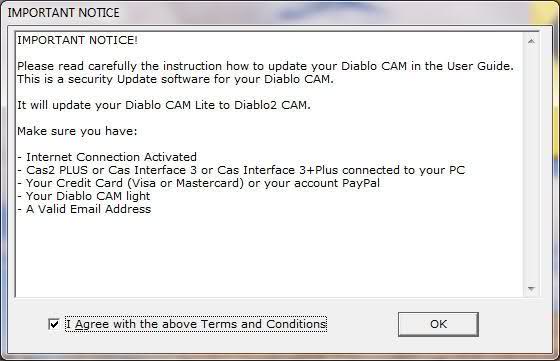
Task: Confirm the notice with the OK button
Action: click(438, 324)
